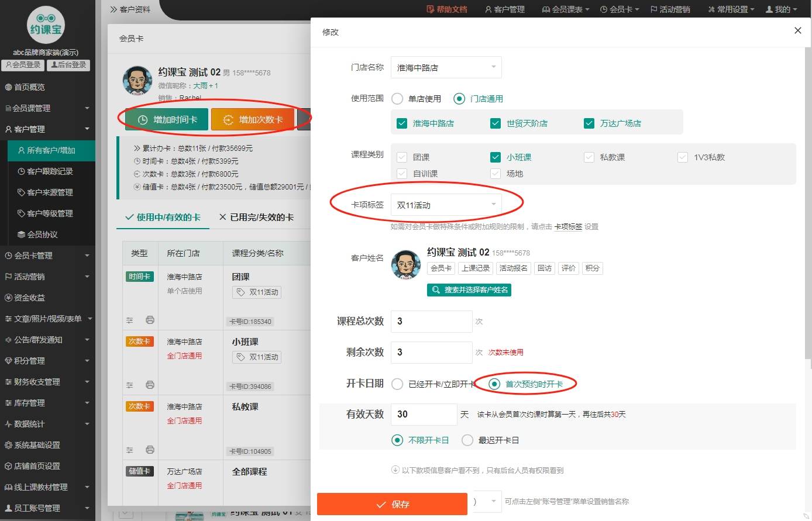Viewport: 812px width, 521px height.
Task: Collapse 客户管理 sidebar menu
Action: pyautogui.click(x=47, y=129)
